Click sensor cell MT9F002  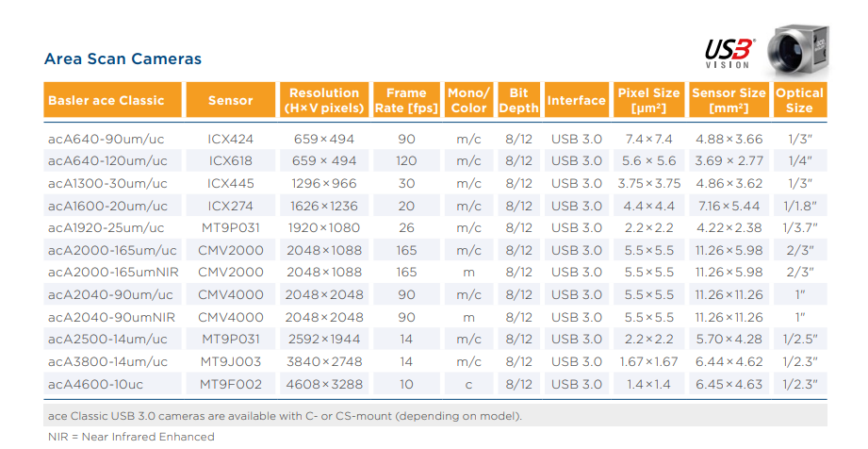point(230,384)
